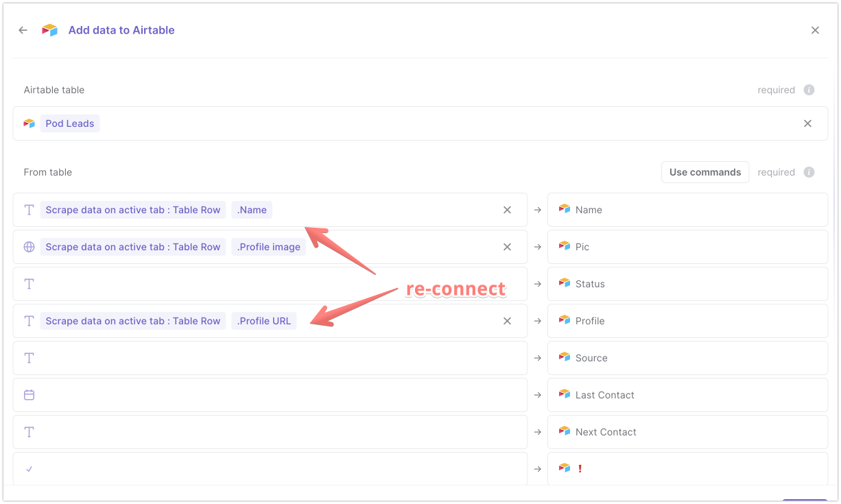
Task: Click checkmark type icon in last row
Action: coord(29,469)
